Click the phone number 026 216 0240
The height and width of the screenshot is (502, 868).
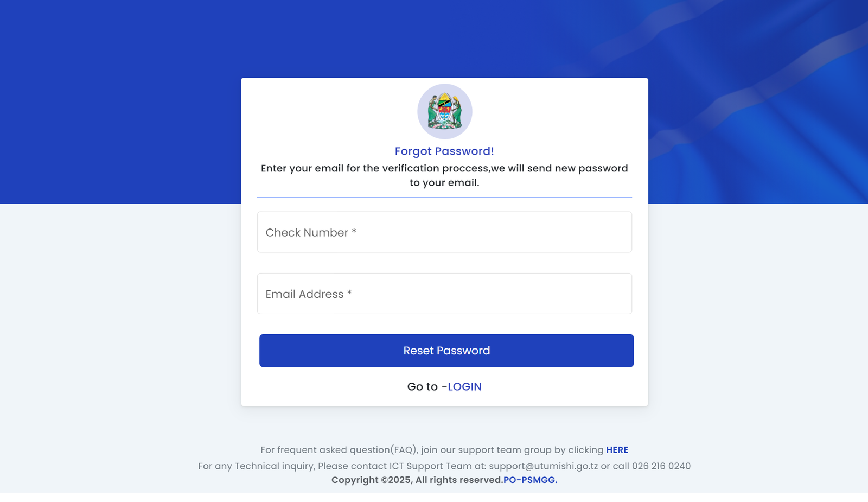point(661,466)
